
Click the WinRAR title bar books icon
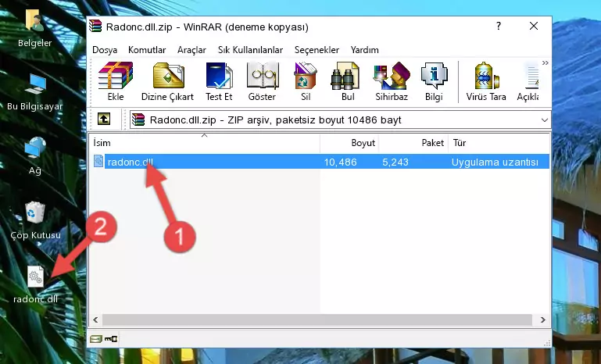pos(95,26)
